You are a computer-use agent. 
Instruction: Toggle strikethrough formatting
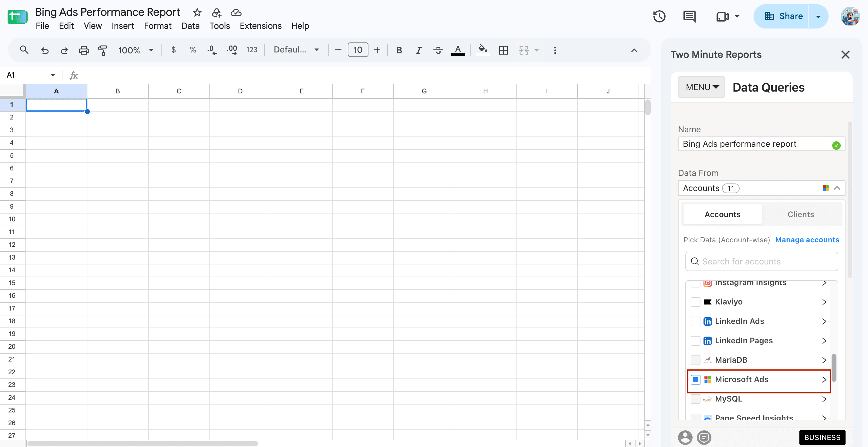point(438,50)
